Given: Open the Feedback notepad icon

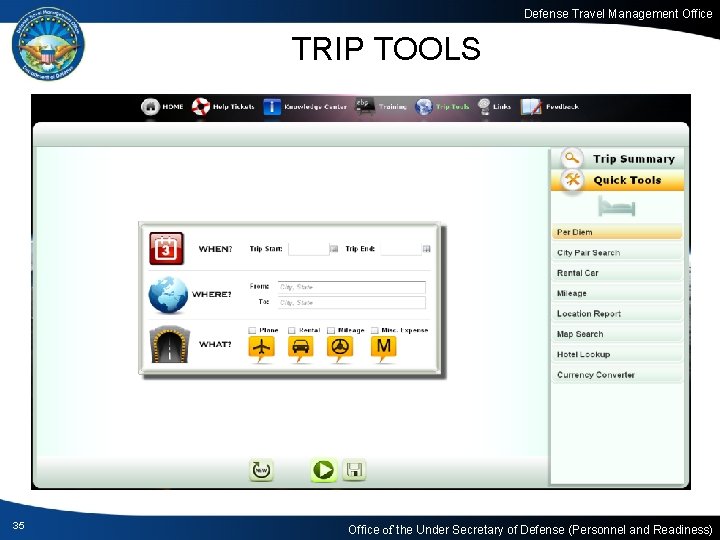Looking at the screenshot, I should click(x=531, y=107).
